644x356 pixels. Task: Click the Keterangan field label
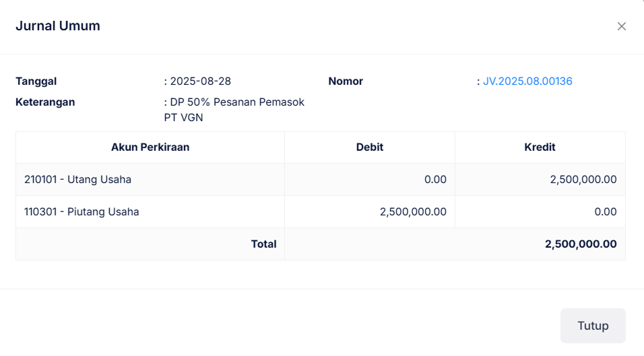(x=45, y=102)
